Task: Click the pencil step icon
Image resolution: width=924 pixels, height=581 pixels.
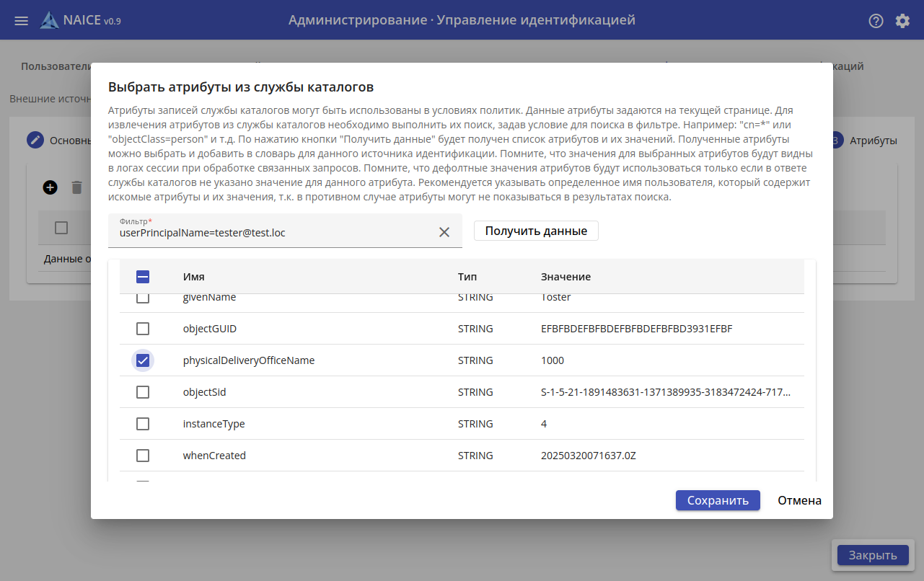Action: pos(35,141)
